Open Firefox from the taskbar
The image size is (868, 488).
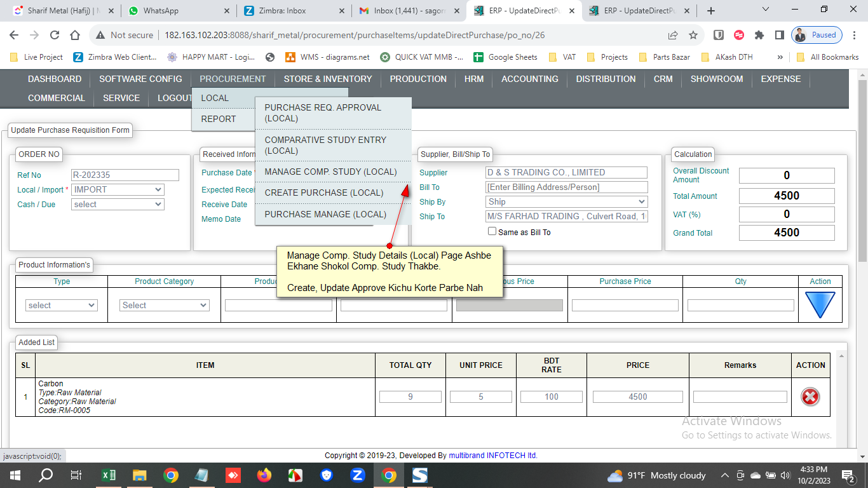pyautogui.click(x=264, y=475)
